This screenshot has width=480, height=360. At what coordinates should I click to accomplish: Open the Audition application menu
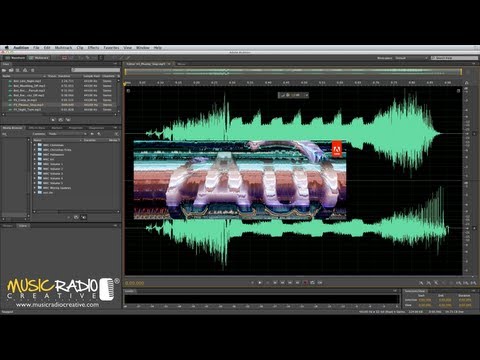21,48
